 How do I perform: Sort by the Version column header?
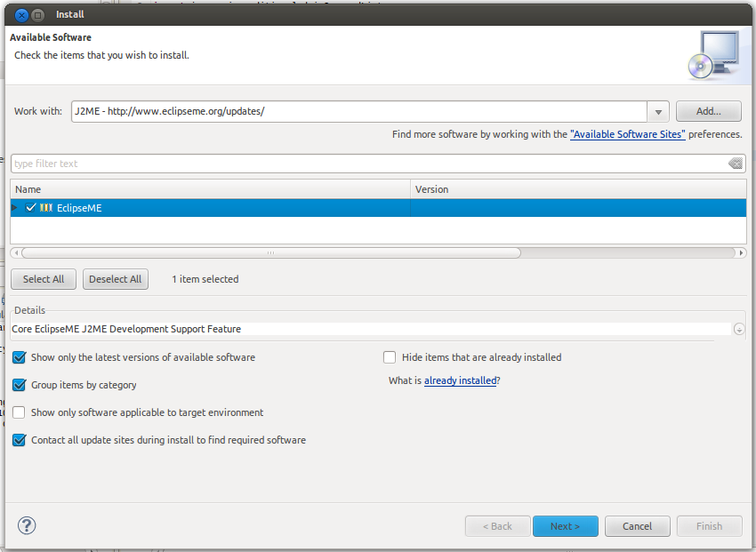point(579,189)
